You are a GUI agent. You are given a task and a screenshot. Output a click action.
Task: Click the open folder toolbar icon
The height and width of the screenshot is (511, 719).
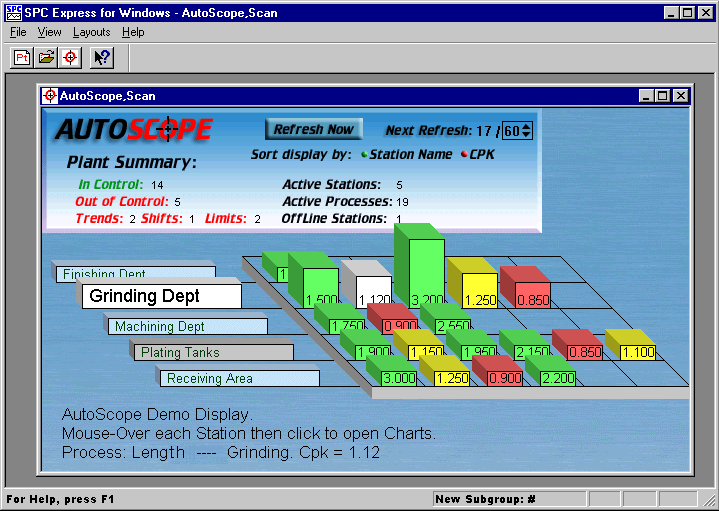pyautogui.click(x=46, y=57)
